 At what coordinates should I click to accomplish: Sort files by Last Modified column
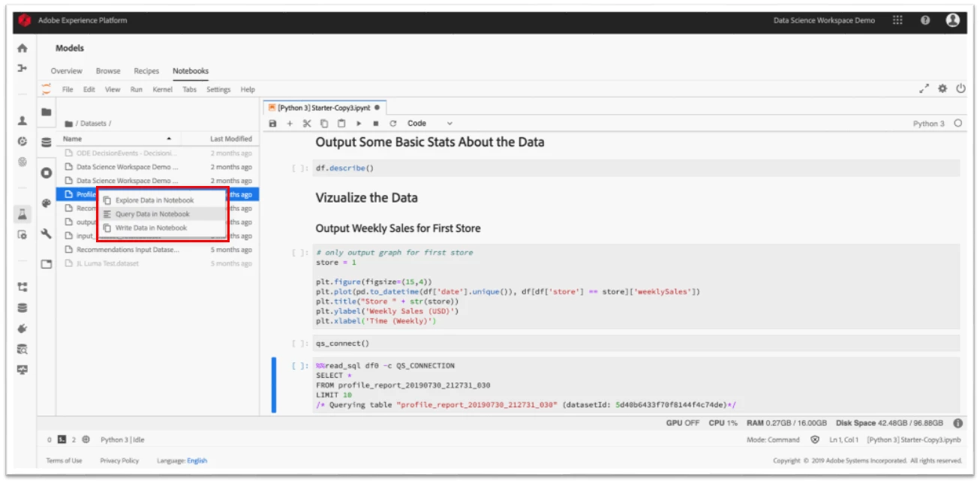click(231, 139)
